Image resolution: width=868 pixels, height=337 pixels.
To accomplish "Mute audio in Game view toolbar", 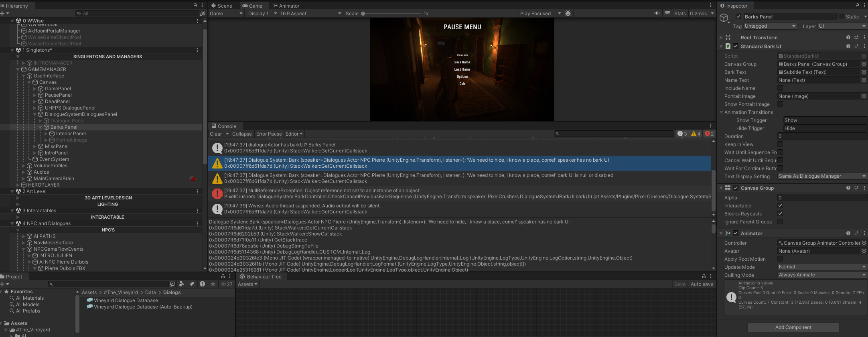I will (657, 13).
